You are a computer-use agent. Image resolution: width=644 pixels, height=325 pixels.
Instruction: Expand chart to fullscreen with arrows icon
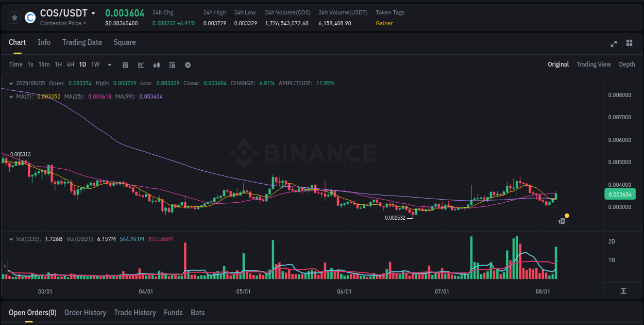(613, 44)
